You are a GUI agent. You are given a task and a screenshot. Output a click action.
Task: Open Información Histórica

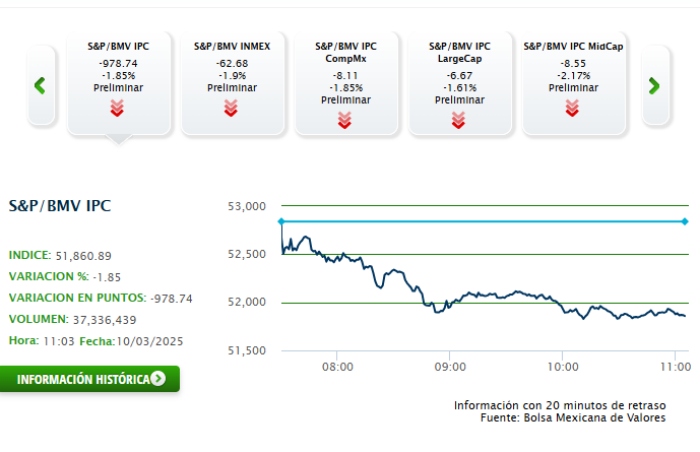coord(83,379)
